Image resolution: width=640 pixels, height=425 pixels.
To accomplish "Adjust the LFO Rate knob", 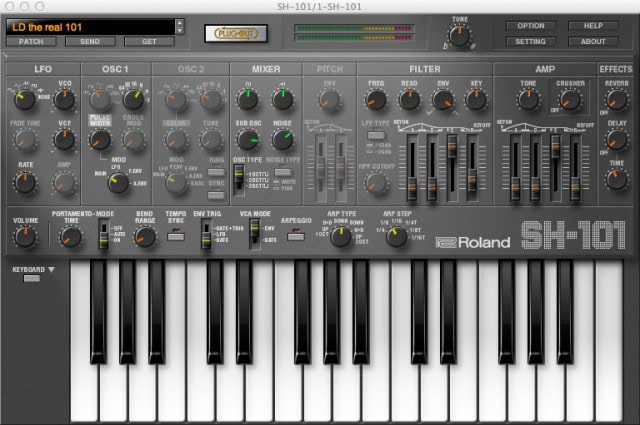I will [x=25, y=182].
